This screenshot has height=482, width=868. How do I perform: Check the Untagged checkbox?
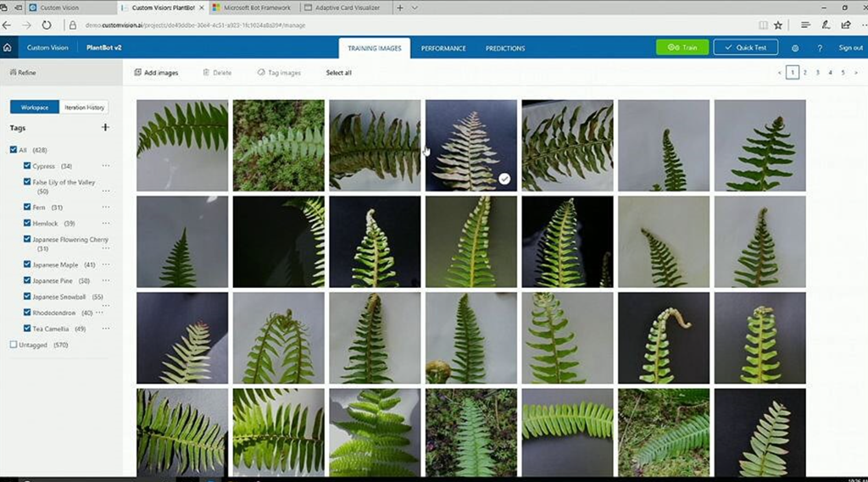14,344
